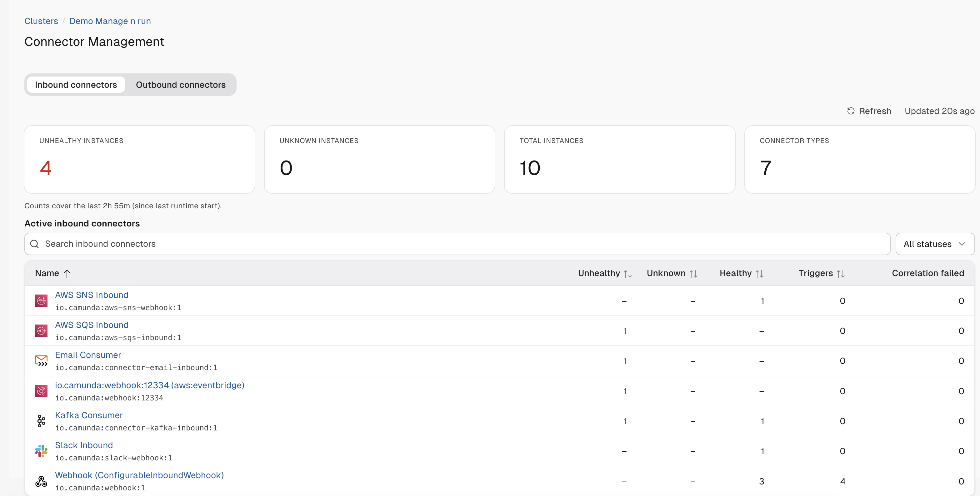The height and width of the screenshot is (496, 980).
Task: Click io.camunda:slack-webhook:1 identifier text
Action: coord(114,458)
